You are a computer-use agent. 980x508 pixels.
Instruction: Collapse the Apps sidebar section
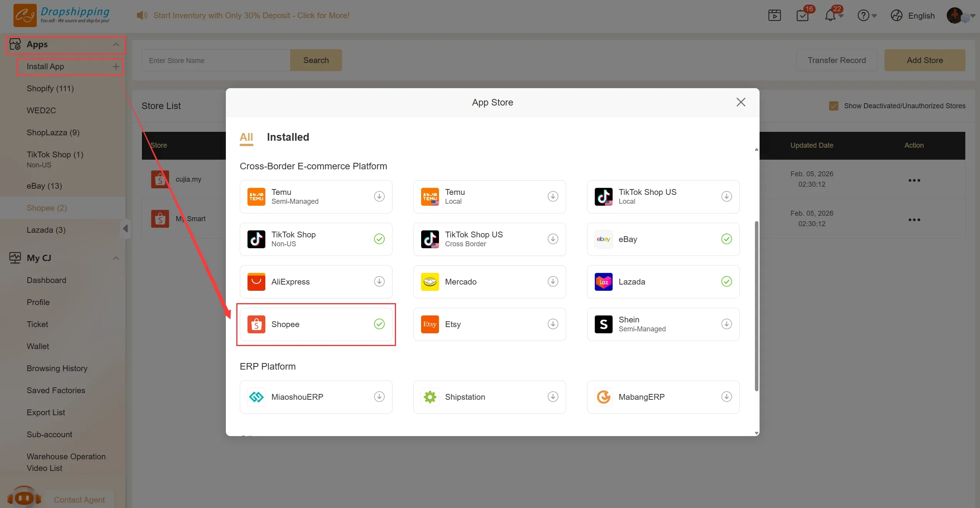click(116, 44)
